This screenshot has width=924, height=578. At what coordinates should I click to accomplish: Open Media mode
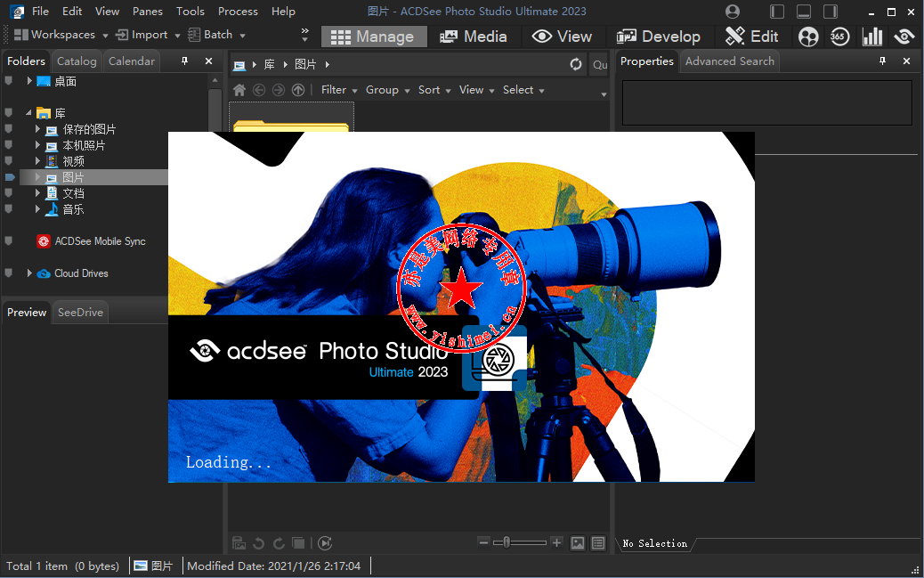[x=474, y=37]
